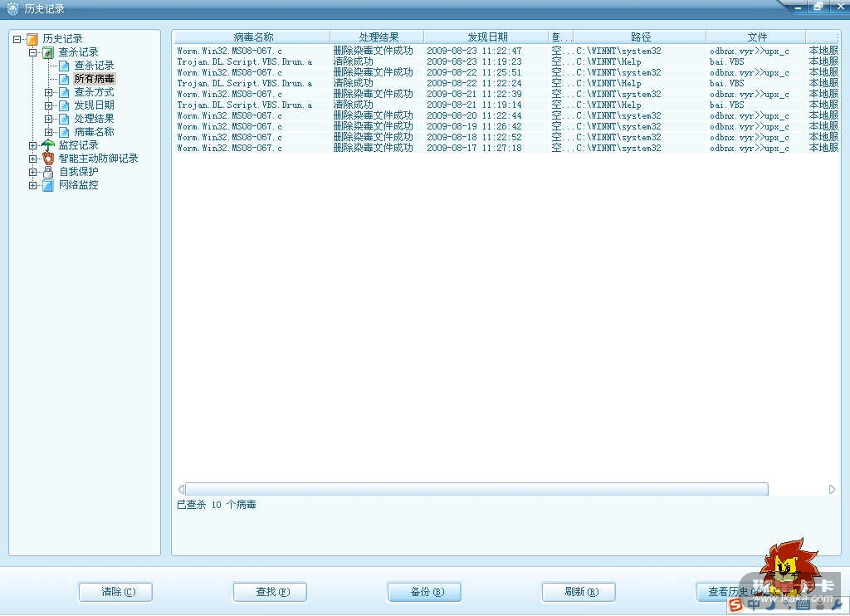Click the document icon beside 处理结果
Viewport: 850px width, 616px height.
(64, 119)
